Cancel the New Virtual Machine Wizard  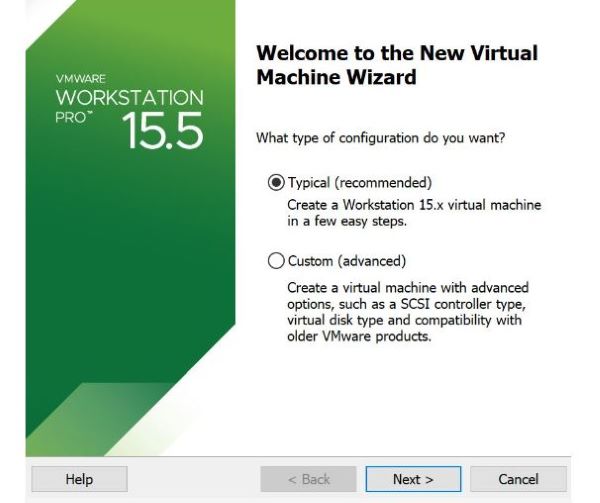click(518, 479)
